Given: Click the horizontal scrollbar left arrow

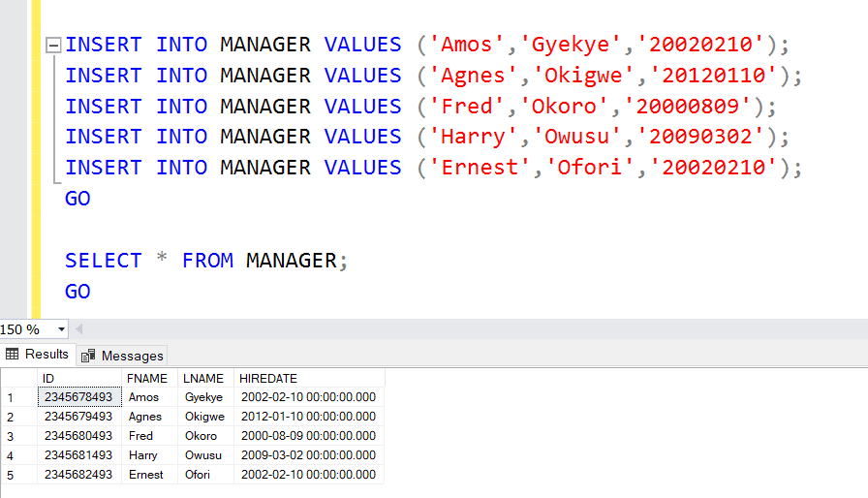Looking at the screenshot, I should pyautogui.click(x=78, y=329).
